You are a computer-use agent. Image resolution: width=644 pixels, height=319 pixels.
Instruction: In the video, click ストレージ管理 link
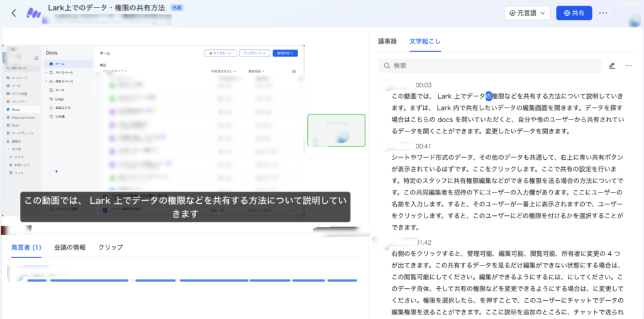(x=64, y=210)
